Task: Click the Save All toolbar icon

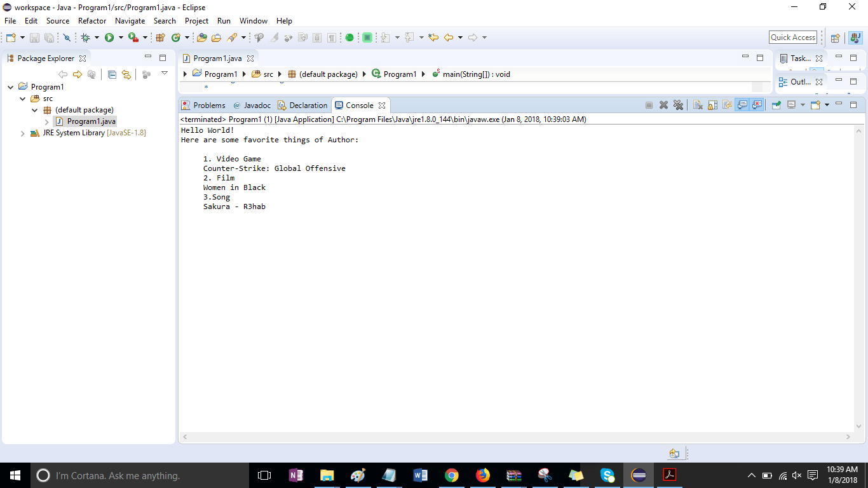Action: coord(49,37)
